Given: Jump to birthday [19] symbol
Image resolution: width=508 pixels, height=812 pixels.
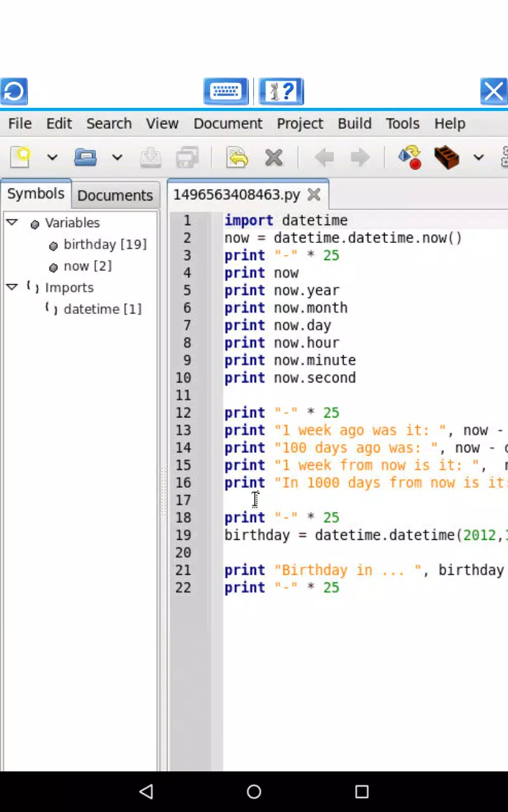Looking at the screenshot, I should (105, 244).
